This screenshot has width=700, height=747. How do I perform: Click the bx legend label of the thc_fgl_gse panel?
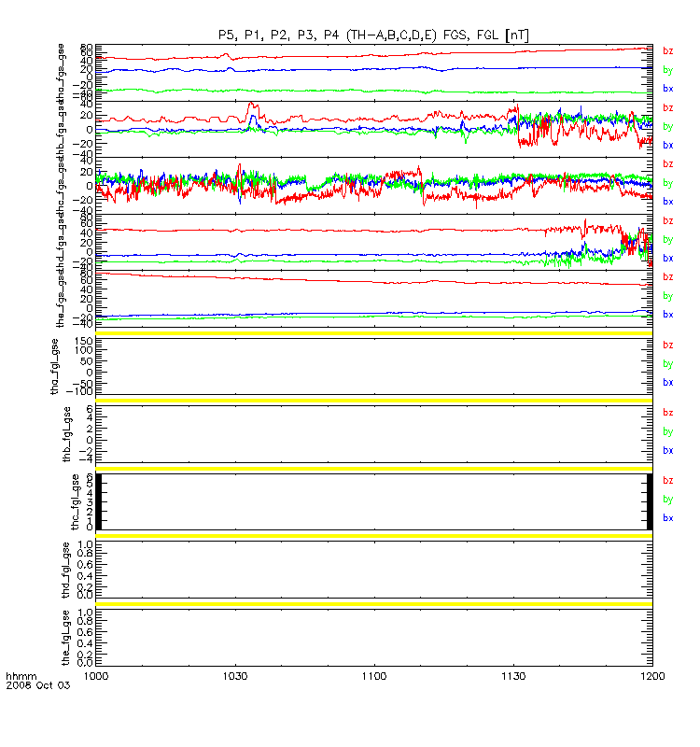click(x=667, y=518)
